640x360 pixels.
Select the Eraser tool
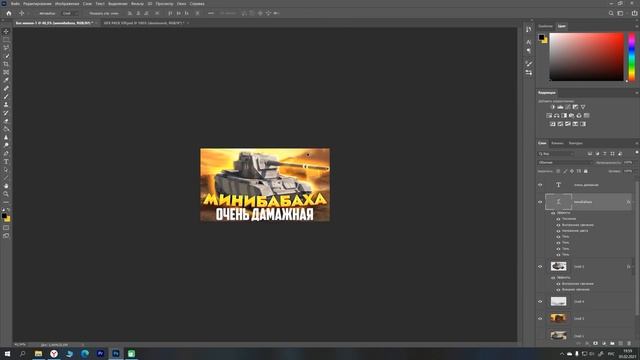coord(6,121)
